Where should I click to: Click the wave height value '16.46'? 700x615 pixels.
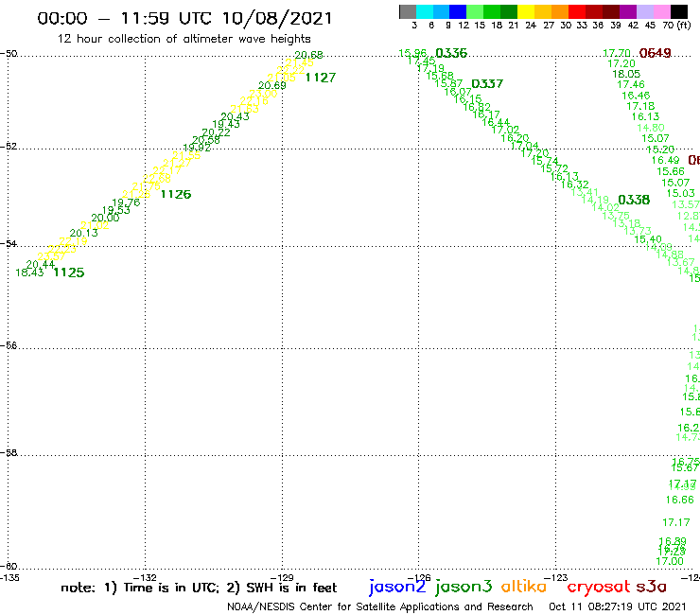(x=636, y=96)
